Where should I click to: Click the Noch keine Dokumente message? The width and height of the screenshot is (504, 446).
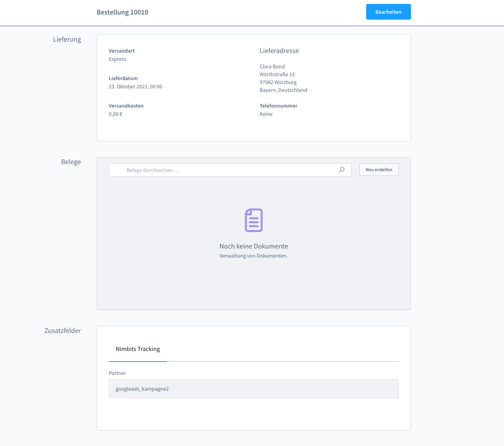[254, 246]
